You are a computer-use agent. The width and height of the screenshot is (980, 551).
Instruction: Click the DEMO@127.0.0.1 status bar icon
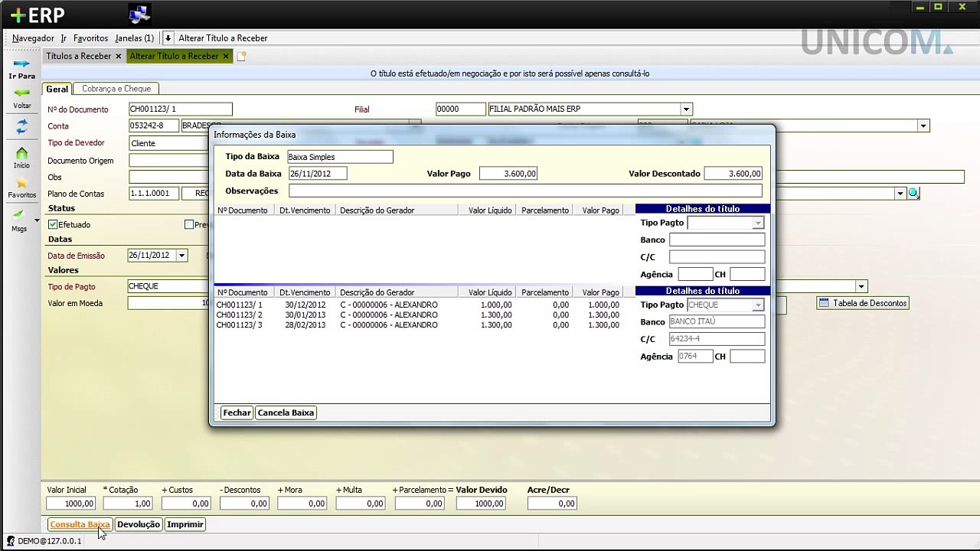click(10, 541)
